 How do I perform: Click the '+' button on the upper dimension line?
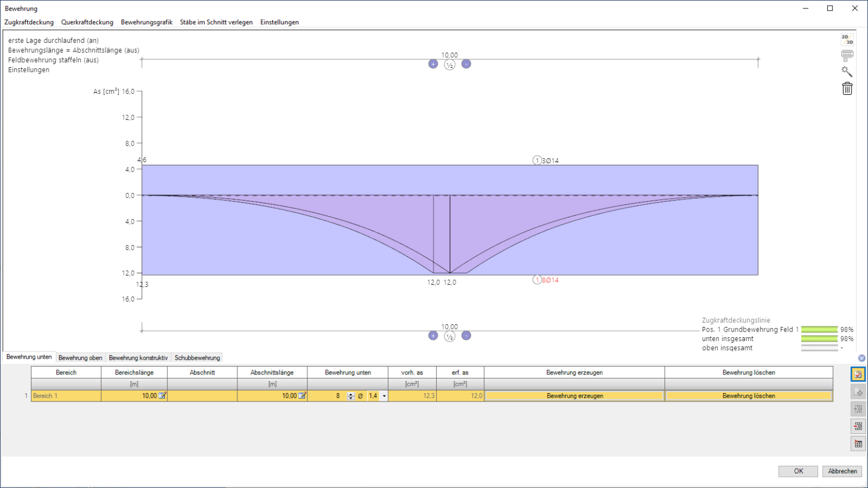[x=433, y=64]
